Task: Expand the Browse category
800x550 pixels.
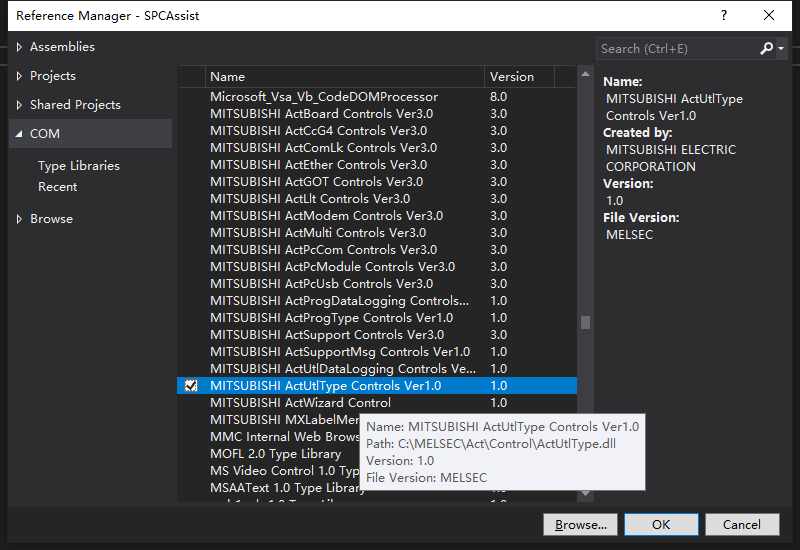Action: pos(21,219)
